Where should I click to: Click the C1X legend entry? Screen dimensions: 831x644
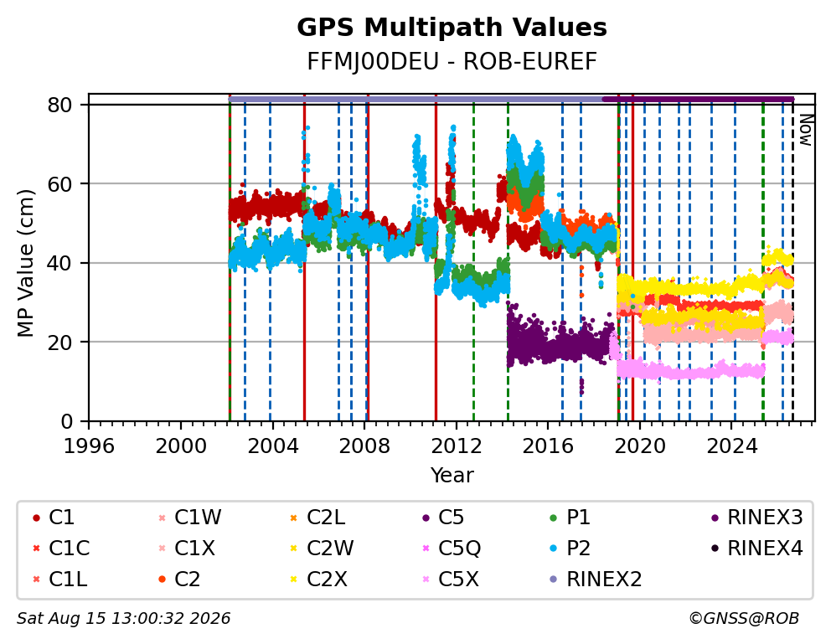187,549
